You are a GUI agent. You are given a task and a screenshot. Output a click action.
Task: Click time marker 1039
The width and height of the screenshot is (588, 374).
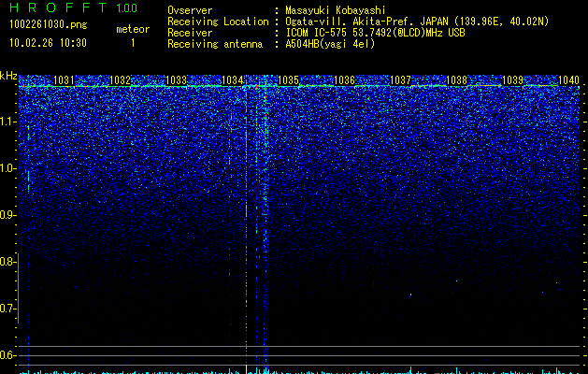512,80
